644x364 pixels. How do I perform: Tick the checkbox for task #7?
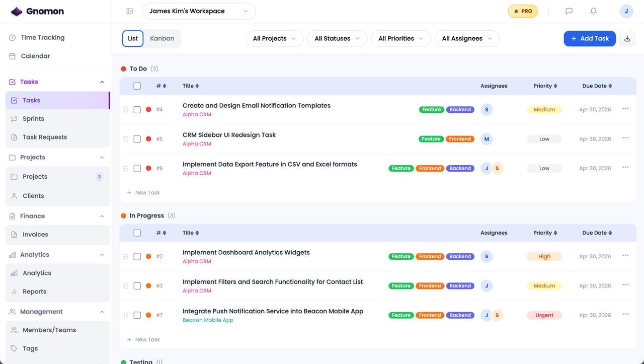[137, 315]
